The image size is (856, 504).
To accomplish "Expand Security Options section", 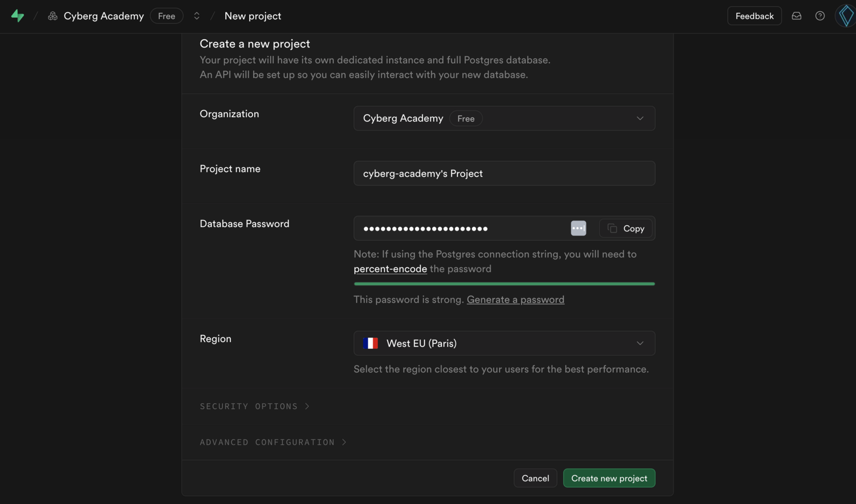I will [255, 406].
